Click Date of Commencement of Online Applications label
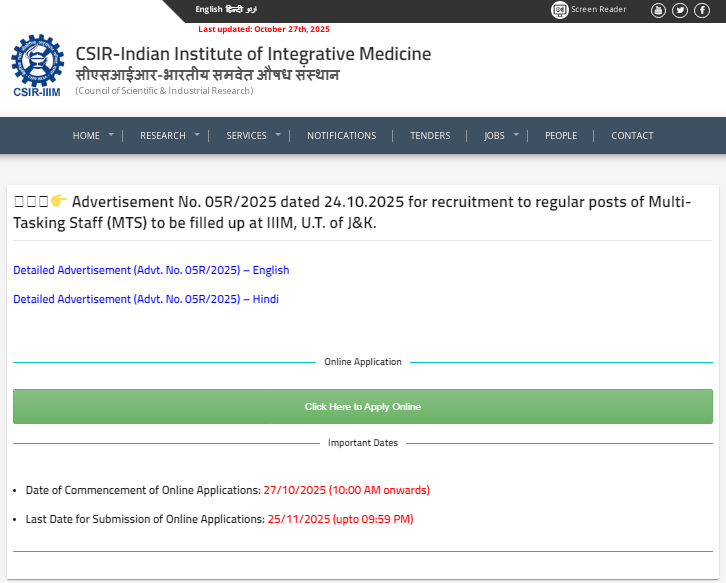 (x=143, y=490)
